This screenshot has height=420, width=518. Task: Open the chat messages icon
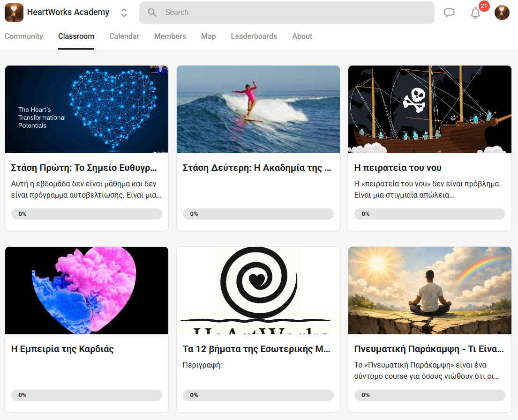click(x=449, y=13)
